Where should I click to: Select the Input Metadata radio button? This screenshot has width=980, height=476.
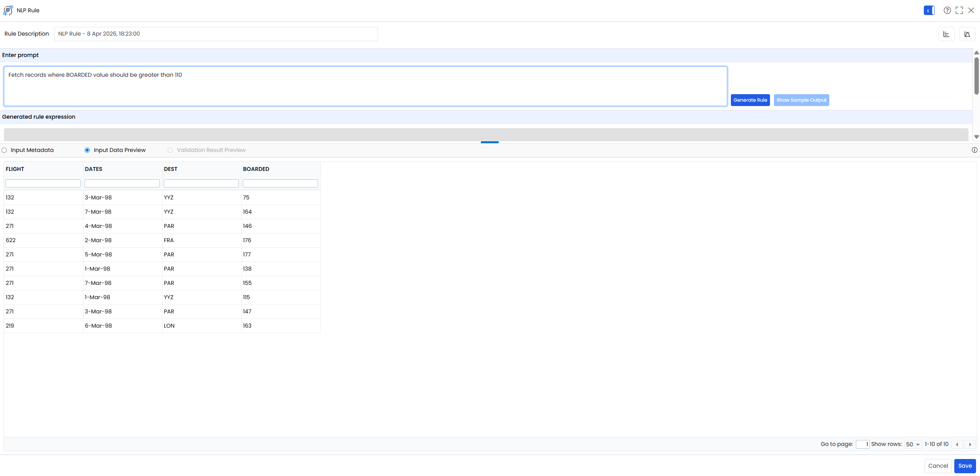click(4, 150)
